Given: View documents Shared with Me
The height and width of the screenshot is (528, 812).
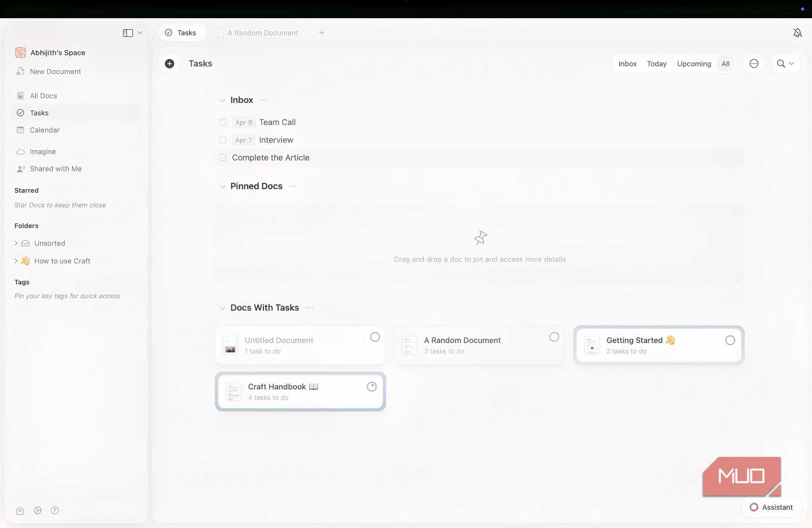Looking at the screenshot, I should coord(55,168).
